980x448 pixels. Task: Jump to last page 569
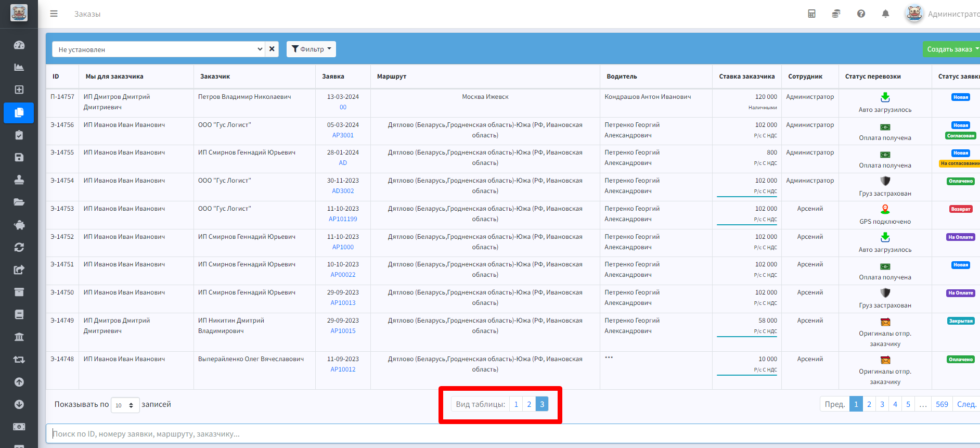pyautogui.click(x=942, y=404)
